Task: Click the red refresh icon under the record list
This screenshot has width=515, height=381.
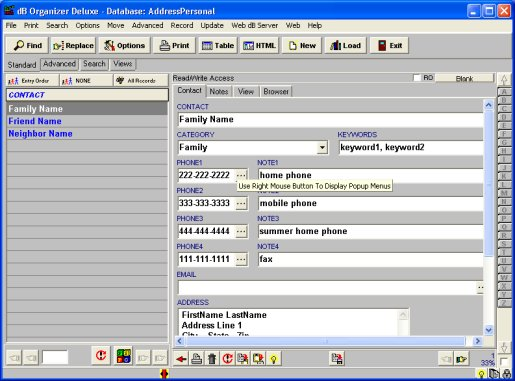Action: click(101, 356)
